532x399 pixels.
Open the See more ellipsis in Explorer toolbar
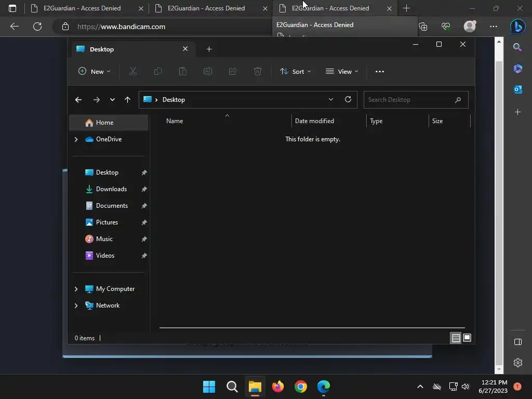tap(380, 72)
